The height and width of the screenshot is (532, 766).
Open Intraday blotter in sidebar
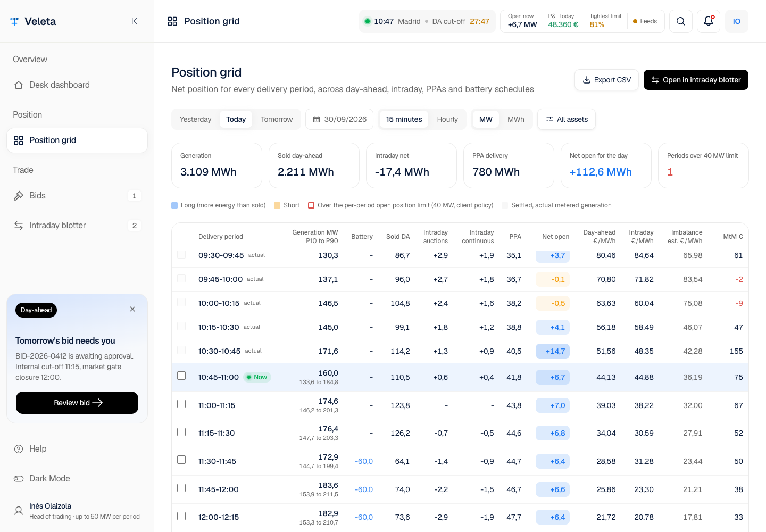[x=77, y=226]
